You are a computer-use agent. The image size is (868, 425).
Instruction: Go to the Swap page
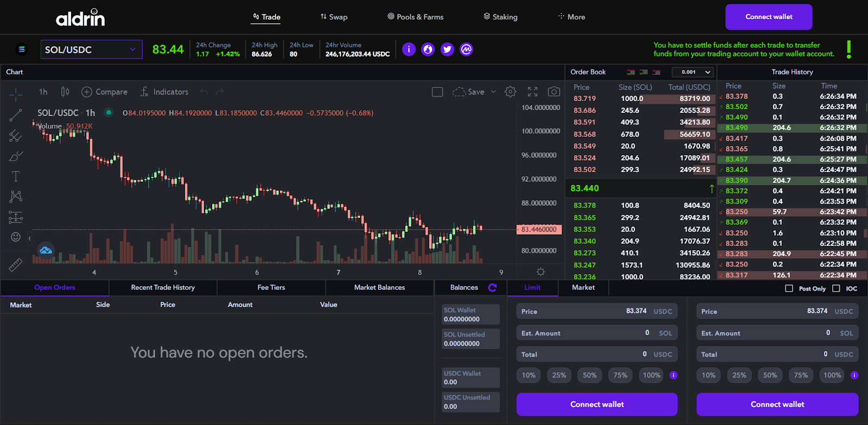tap(334, 17)
